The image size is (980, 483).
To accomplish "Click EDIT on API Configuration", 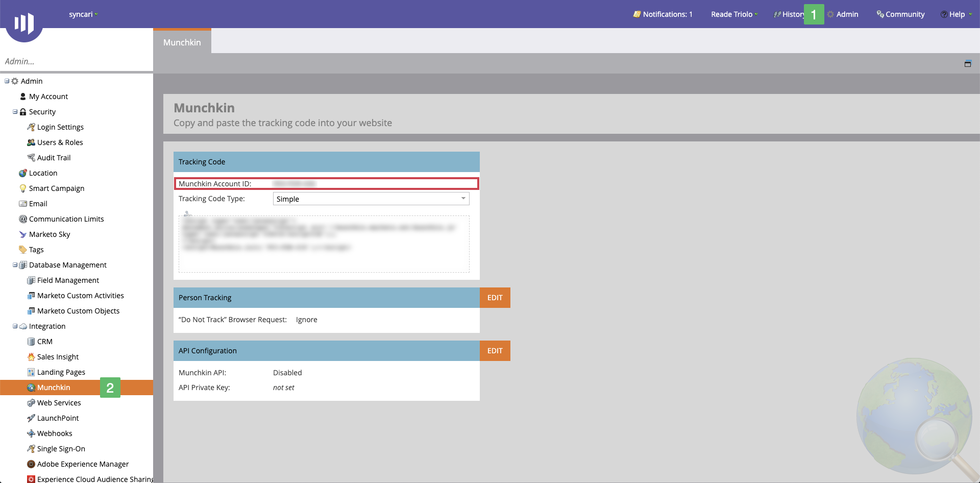I will pyautogui.click(x=495, y=351).
